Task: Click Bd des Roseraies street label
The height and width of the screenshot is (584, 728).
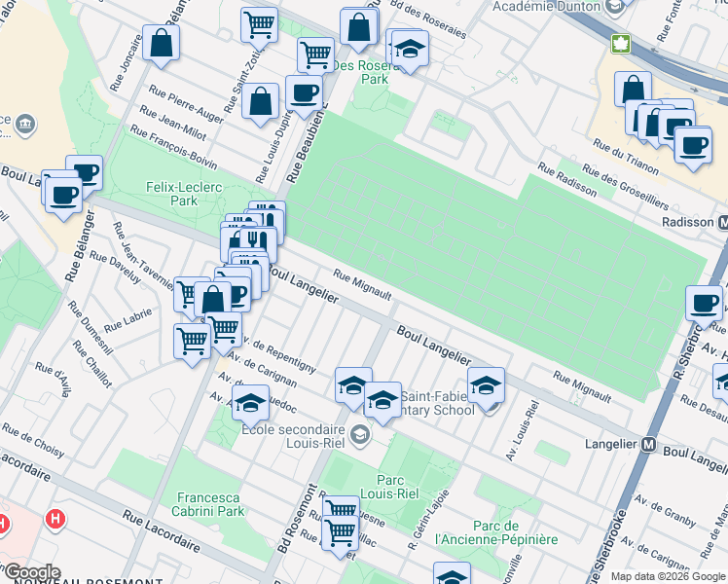Action: click(428, 19)
